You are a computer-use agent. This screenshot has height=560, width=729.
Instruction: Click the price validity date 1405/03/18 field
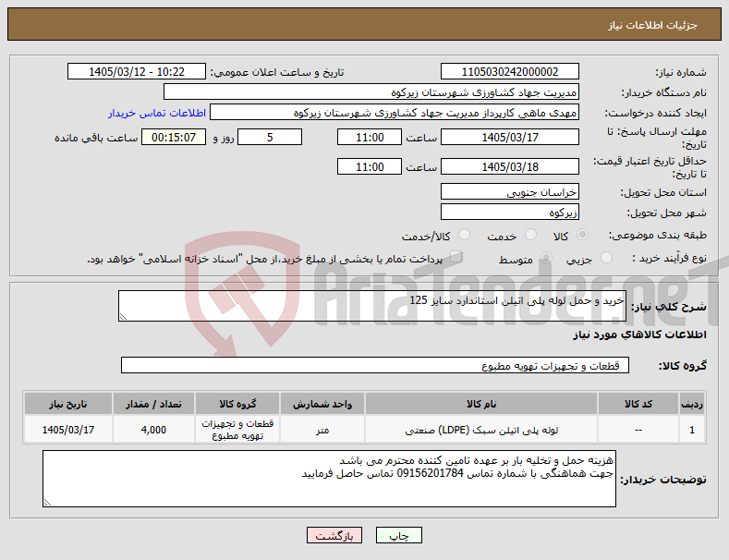[509, 166]
